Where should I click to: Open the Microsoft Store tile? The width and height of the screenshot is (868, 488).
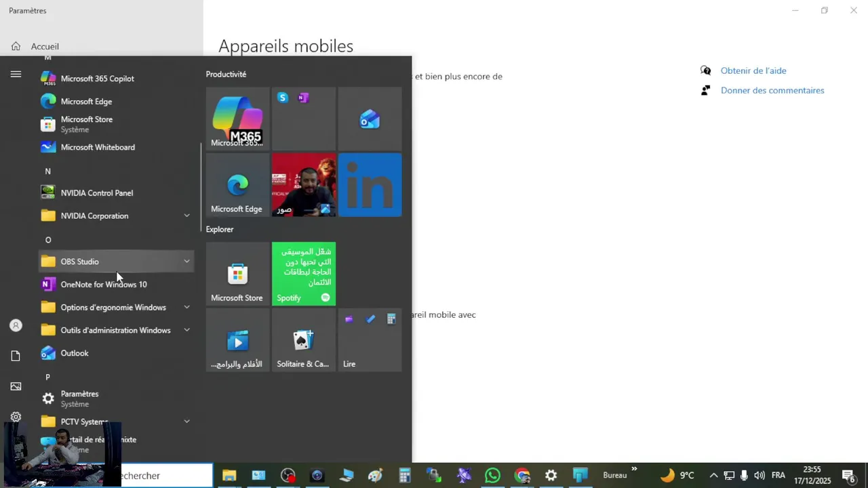[x=237, y=274]
